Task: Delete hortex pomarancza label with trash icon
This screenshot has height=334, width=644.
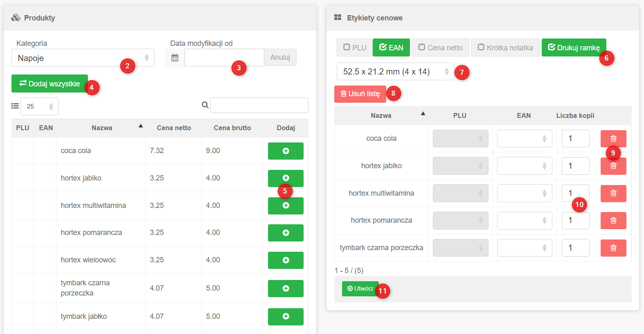Action: 613,221
